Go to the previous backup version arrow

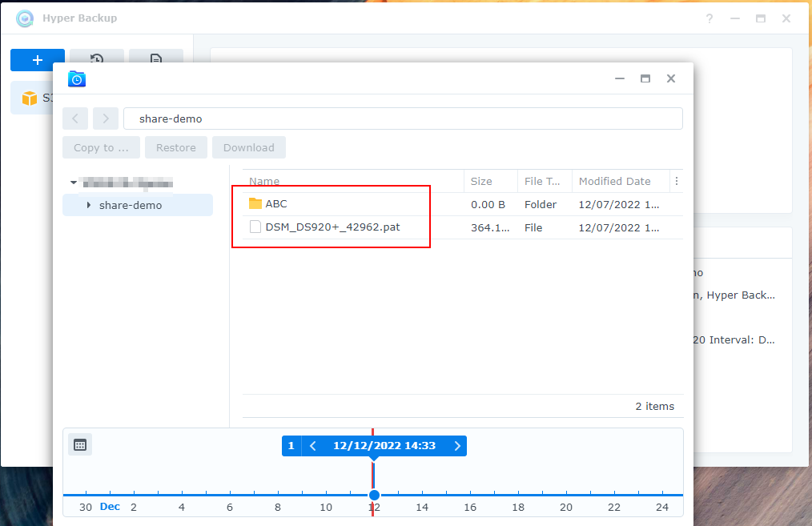[313, 446]
